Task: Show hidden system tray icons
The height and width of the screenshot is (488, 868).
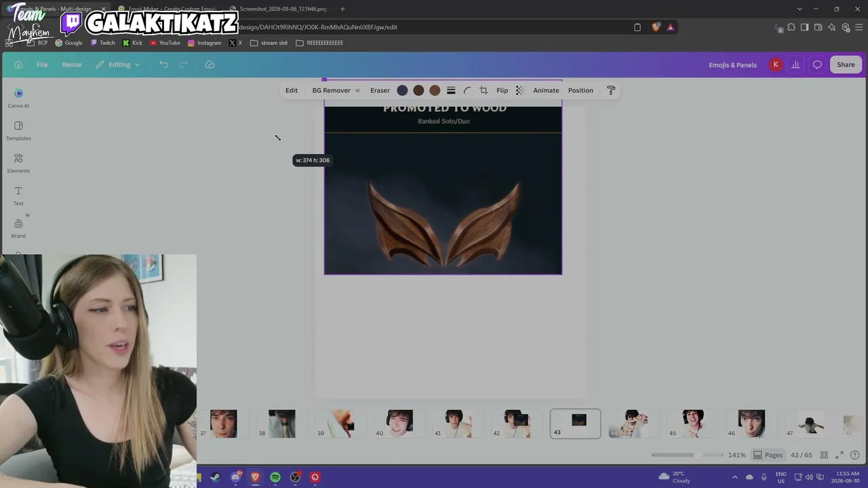Action: tap(734, 477)
